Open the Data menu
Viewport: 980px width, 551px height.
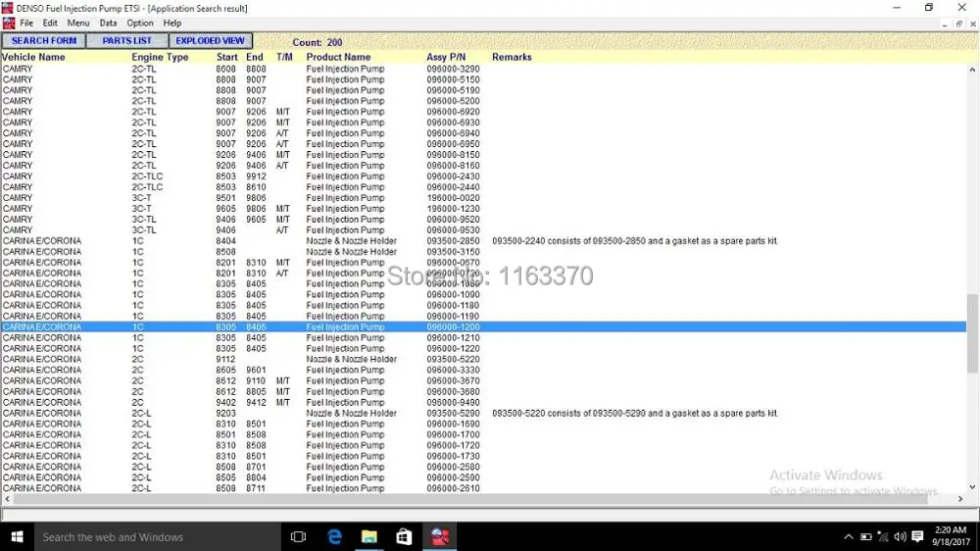108,24
